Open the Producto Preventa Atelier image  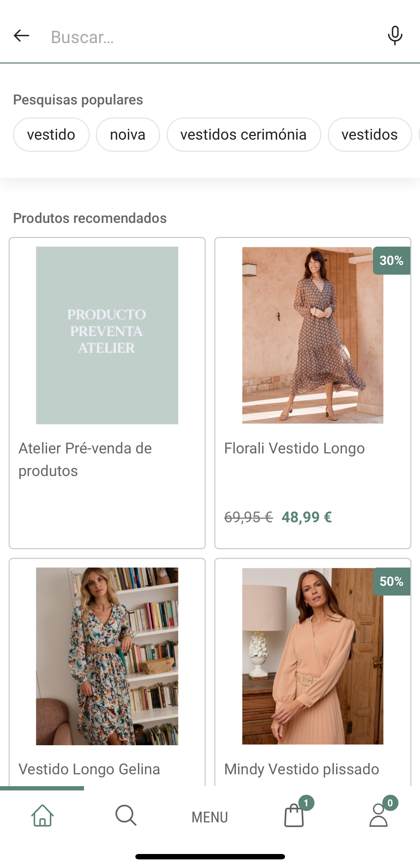[107, 335]
